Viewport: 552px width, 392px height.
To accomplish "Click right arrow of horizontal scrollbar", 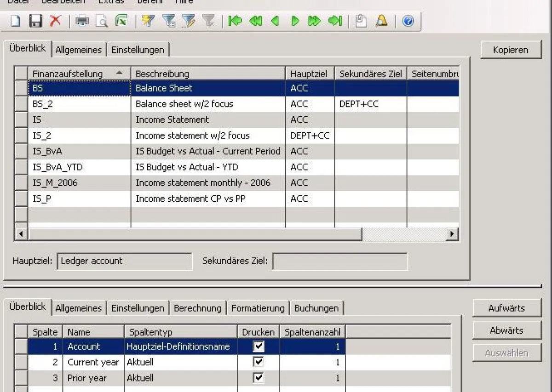I will [x=452, y=234].
